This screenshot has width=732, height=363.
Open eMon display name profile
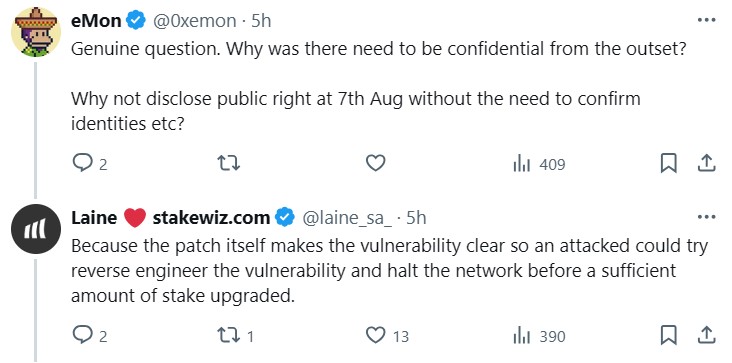(x=96, y=21)
